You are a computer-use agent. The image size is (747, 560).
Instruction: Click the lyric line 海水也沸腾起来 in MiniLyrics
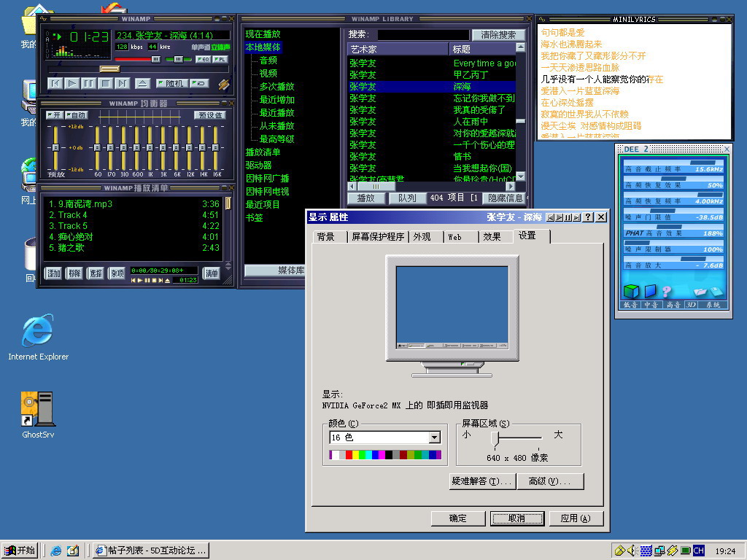(x=571, y=44)
